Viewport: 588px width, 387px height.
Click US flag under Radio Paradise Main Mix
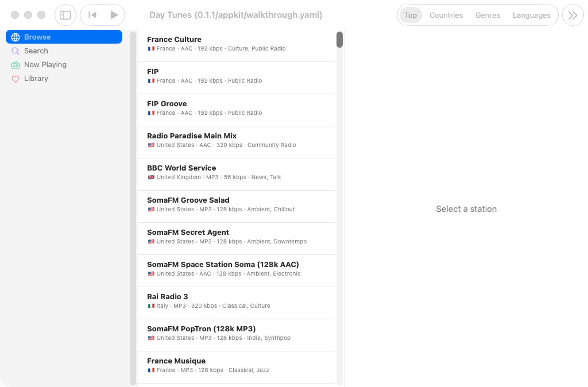pyautogui.click(x=151, y=145)
